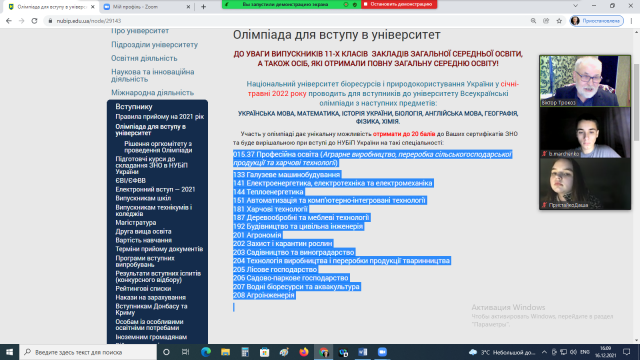Open File Explorer from taskbar
Image resolution: width=640 pixels, height=360 pixels.
pyautogui.click(x=225, y=352)
